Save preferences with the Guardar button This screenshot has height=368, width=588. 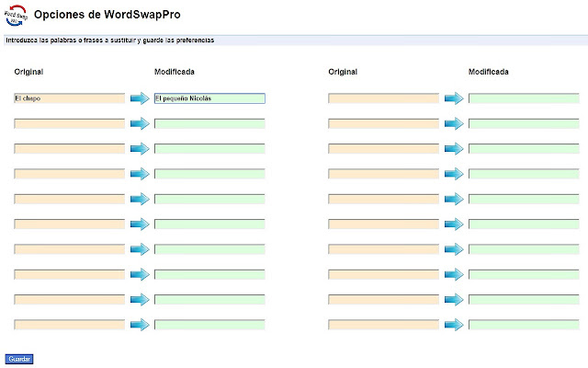tap(19, 359)
